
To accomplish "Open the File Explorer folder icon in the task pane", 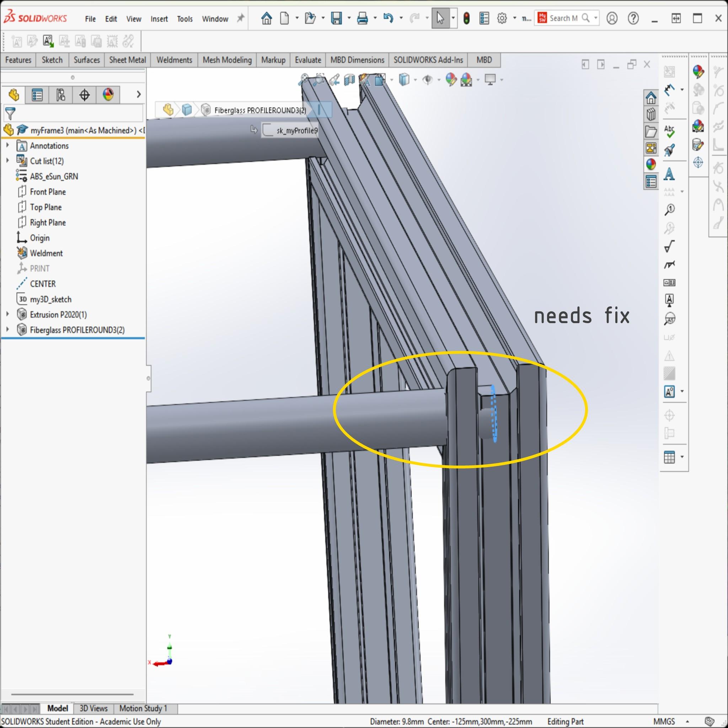I will coord(651,132).
